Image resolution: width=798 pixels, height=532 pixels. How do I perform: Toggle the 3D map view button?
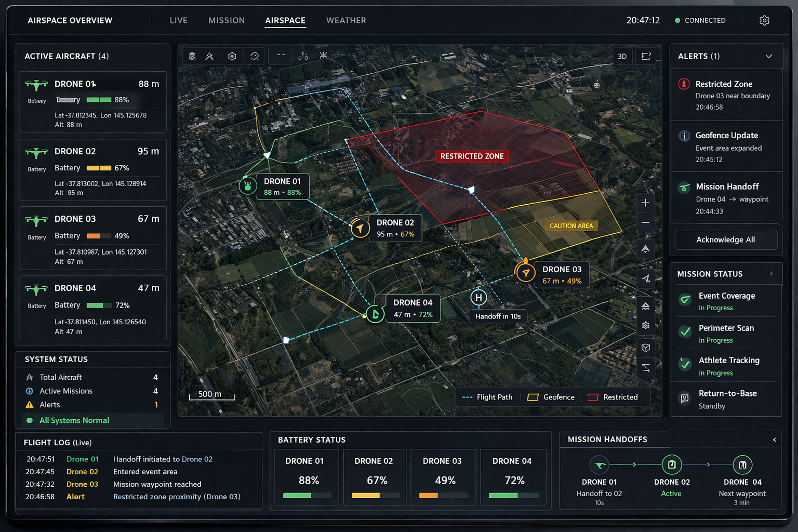[x=622, y=56]
